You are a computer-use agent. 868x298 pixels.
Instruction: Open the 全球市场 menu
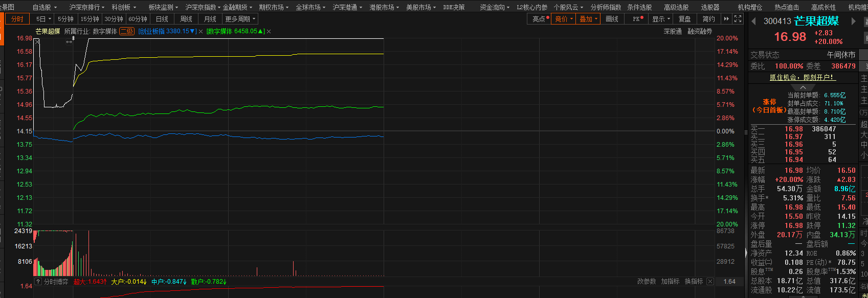point(310,7)
